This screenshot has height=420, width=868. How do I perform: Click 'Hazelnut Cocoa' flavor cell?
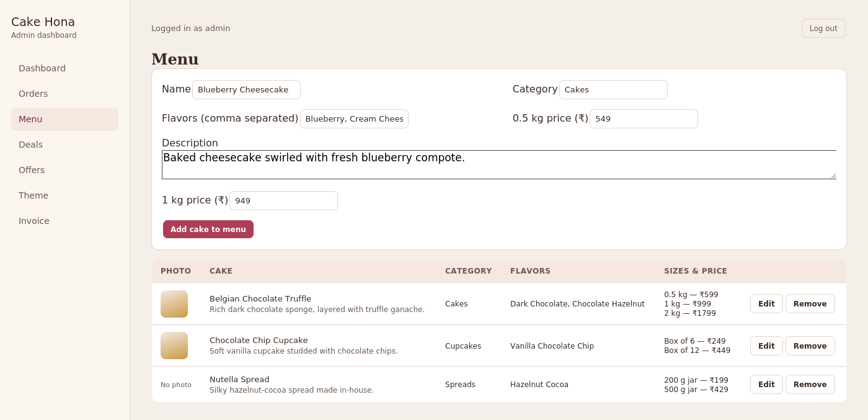539,385
